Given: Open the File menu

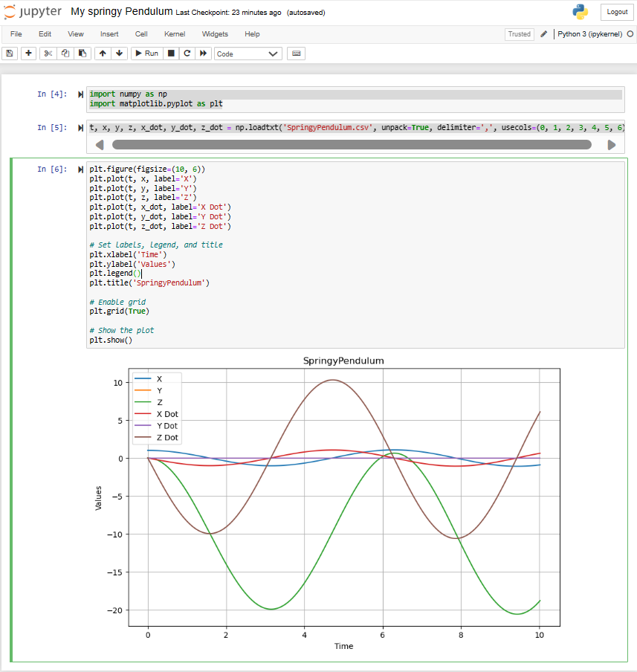Looking at the screenshot, I should coord(16,34).
